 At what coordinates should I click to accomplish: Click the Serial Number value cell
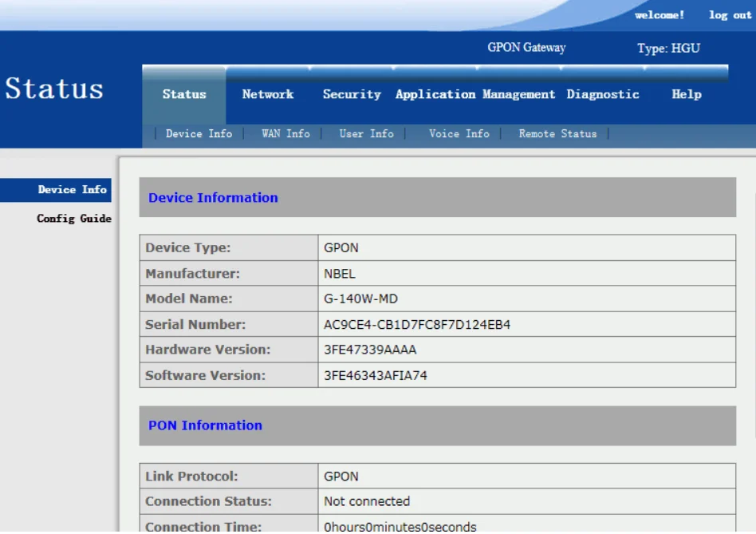tap(417, 325)
